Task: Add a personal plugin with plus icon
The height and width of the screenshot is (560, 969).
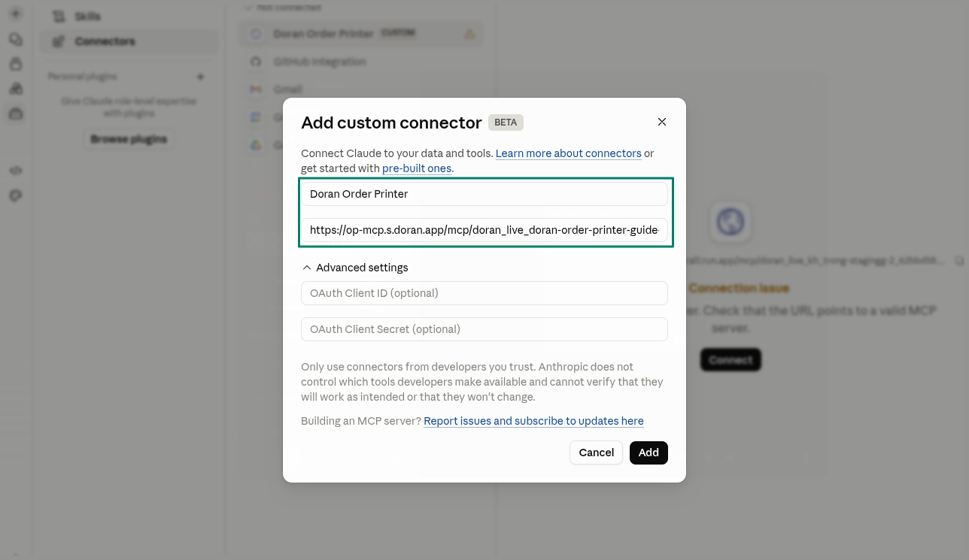Action: [x=201, y=77]
